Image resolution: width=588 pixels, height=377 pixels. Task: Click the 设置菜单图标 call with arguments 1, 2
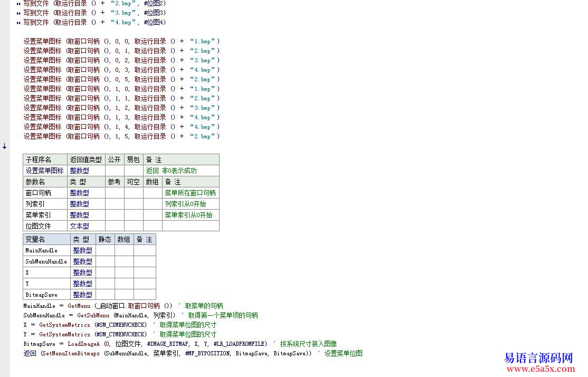point(121,108)
